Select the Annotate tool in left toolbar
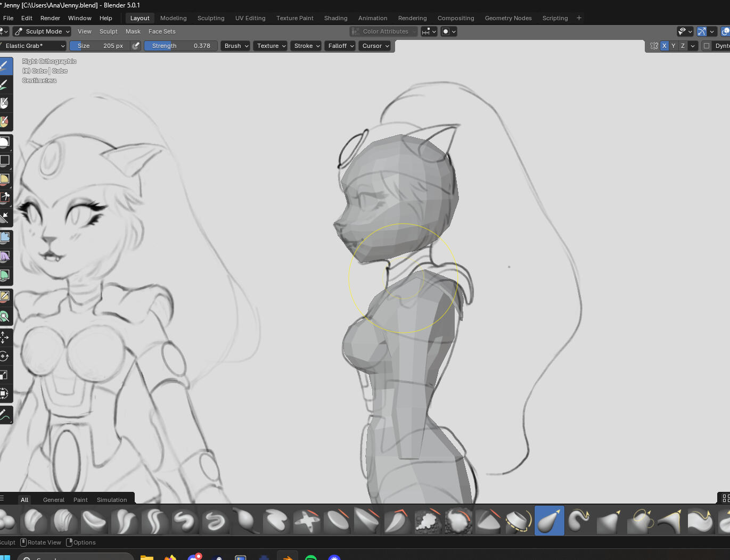This screenshot has height=560, width=730. (4, 414)
